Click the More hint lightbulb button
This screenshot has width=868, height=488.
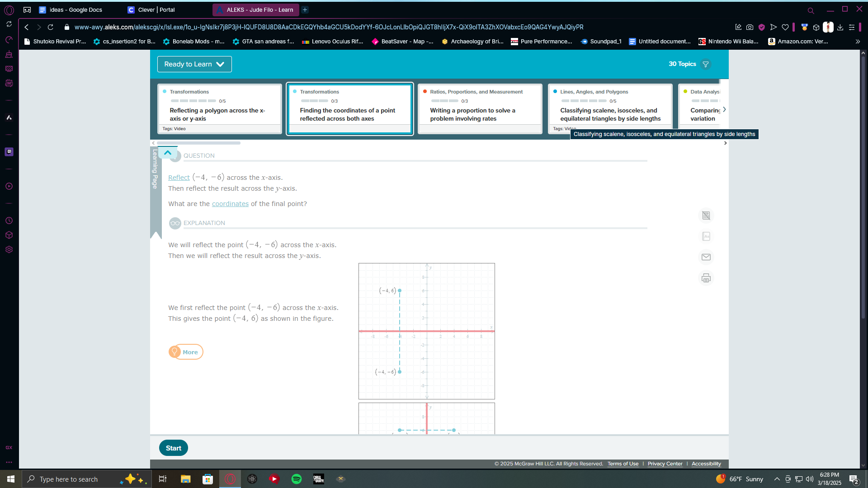click(186, 352)
